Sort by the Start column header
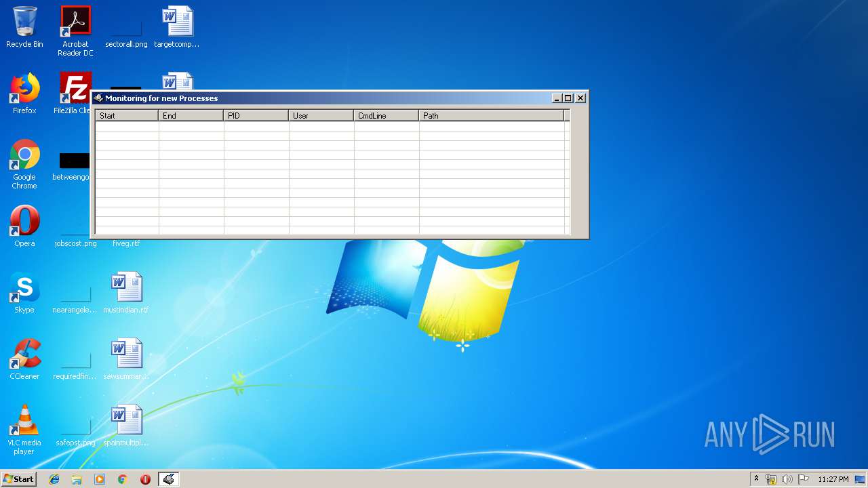 pos(127,115)
